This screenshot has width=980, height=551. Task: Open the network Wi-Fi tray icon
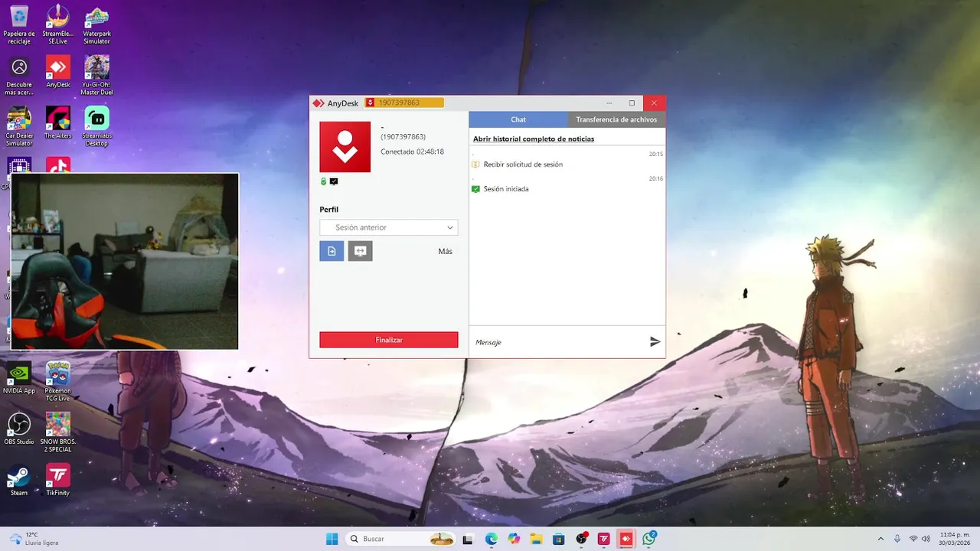click(x=913, y=539)
